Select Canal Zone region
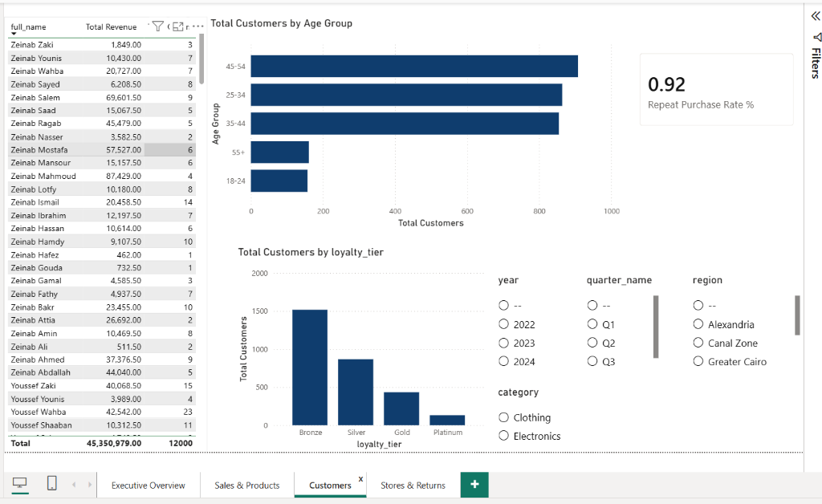 (x=698, y=343)
